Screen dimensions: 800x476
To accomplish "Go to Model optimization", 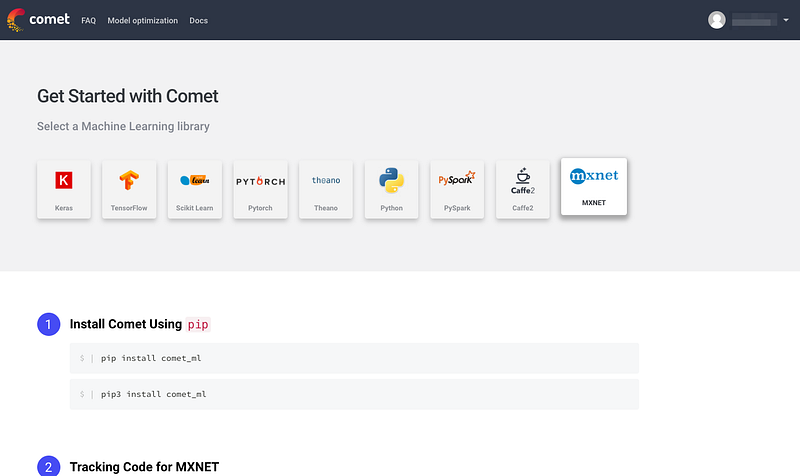I will [142, 20].
